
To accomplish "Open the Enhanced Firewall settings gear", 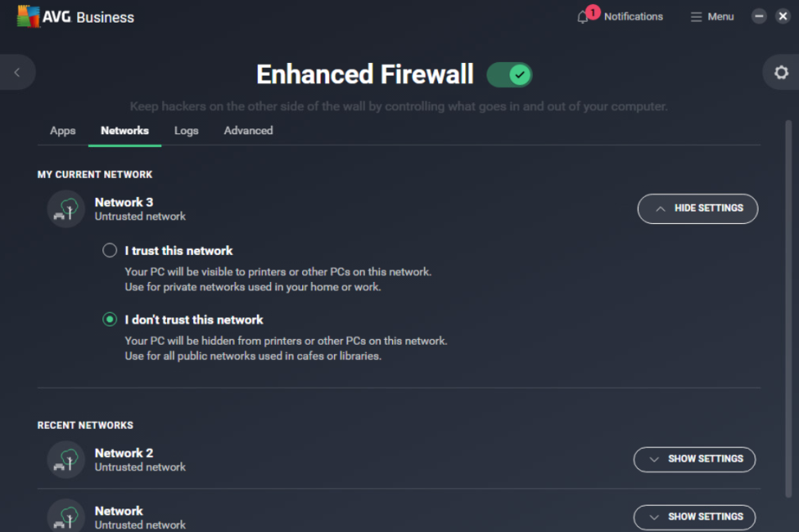I will [x=781, y=72].
